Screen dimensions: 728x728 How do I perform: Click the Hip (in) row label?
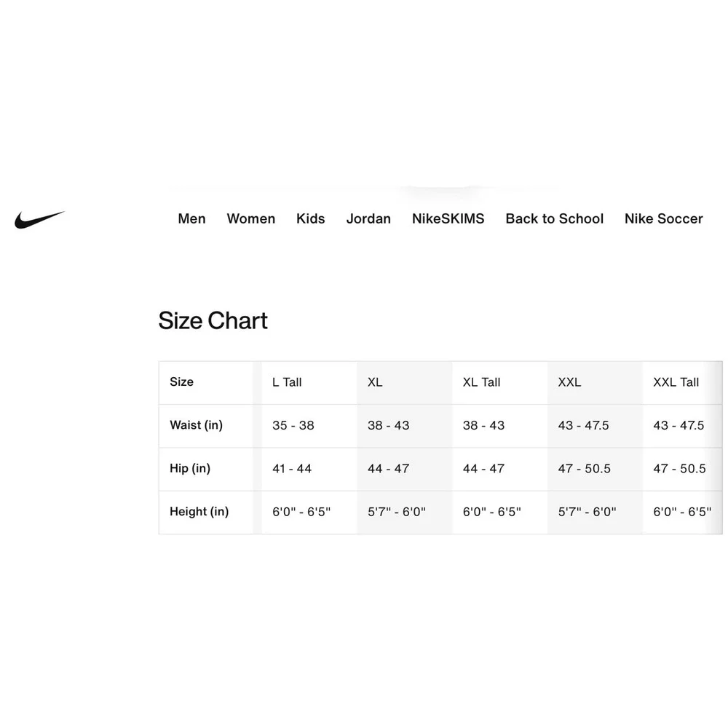point(190,468)
